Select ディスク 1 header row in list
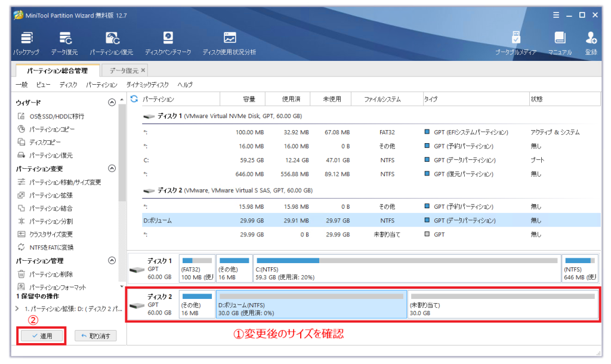The width and height of the screenshot is (611, 364). [x=371, y=116]
